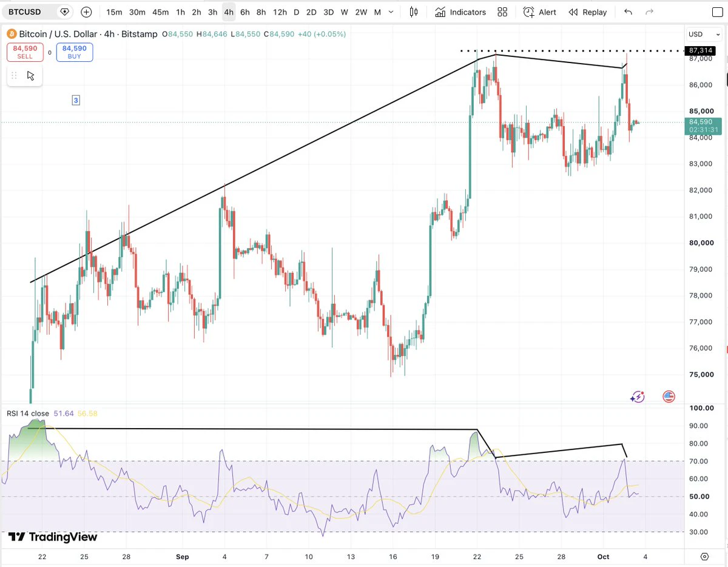Viewport: 728px width, 567px height.
Task: Select the 2D timeframe
Action: tap(311, 12)
